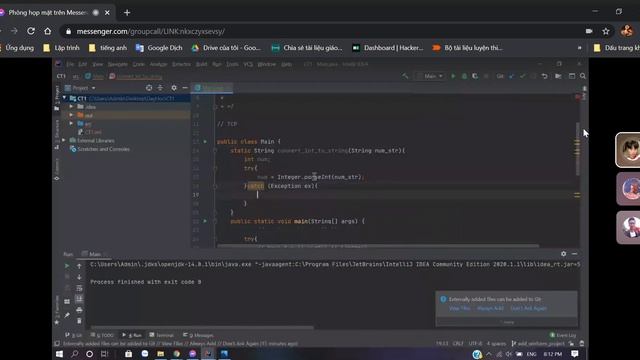
Task: Reload the Messenger browser page
Action: pos(31,31)
